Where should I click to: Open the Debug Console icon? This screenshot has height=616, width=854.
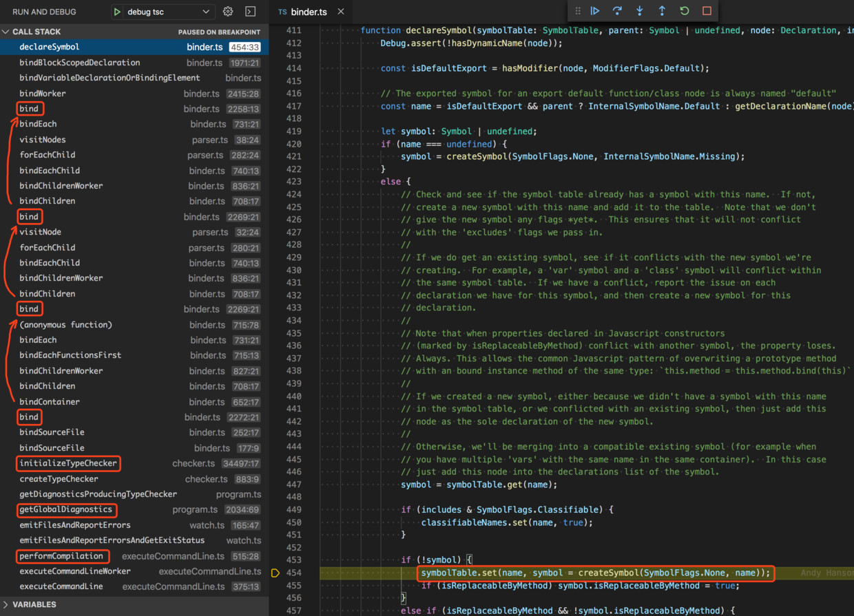point(251,12)
